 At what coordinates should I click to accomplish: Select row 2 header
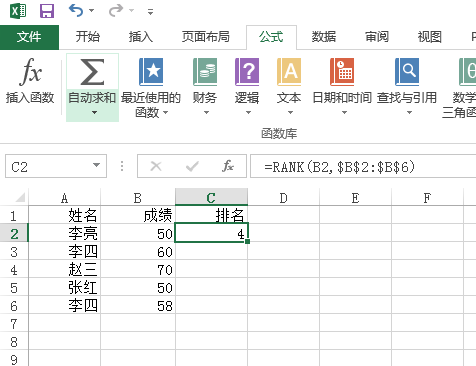click(14, 233)
